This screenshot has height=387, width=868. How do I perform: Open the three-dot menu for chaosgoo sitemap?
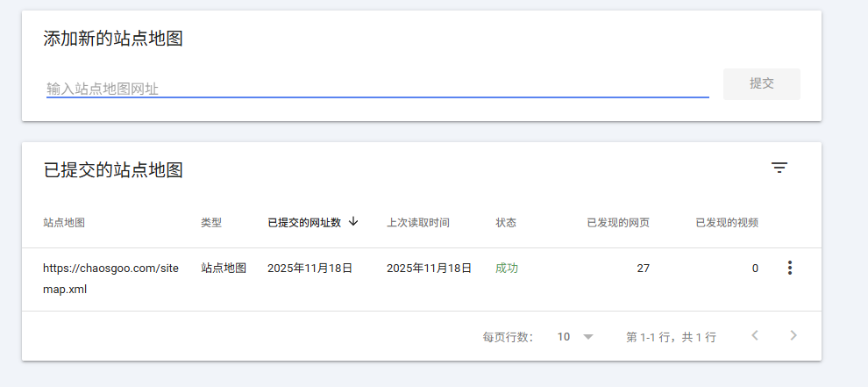pos(789,269)
